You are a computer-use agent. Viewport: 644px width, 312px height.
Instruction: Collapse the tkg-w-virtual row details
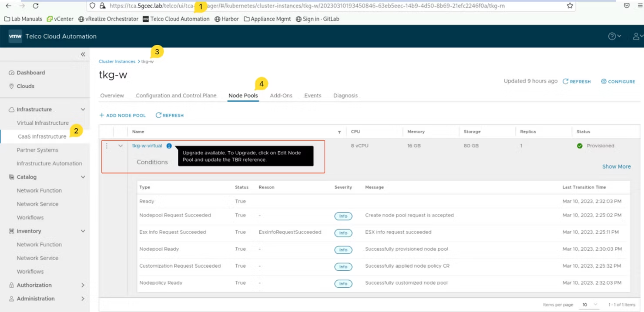(x=121, y=146)
